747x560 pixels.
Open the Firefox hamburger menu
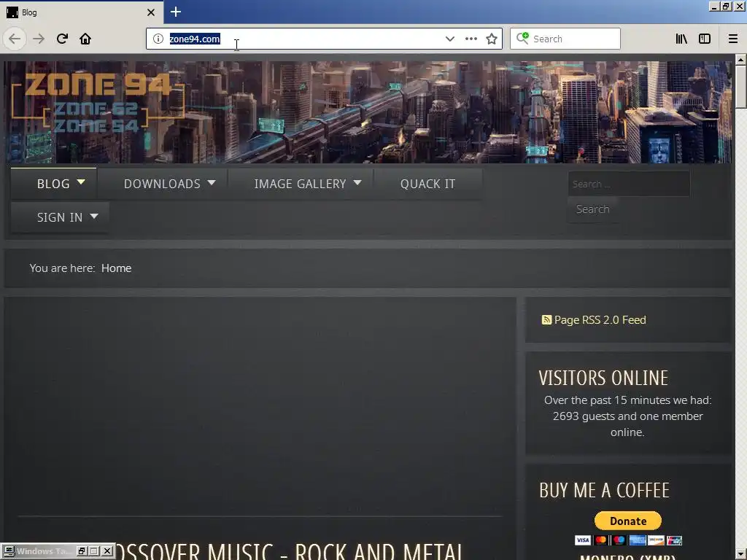[732, 39]
